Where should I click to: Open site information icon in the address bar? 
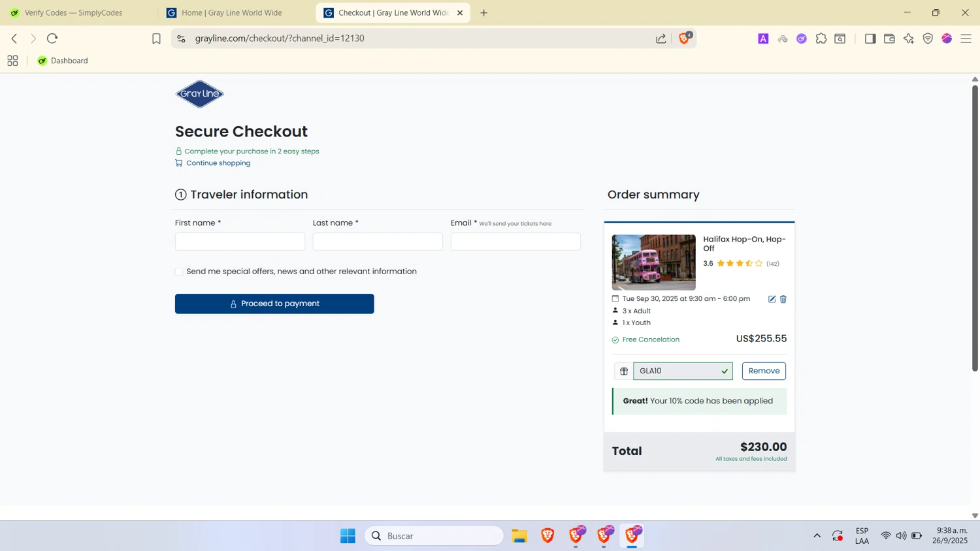coord(182,39)
